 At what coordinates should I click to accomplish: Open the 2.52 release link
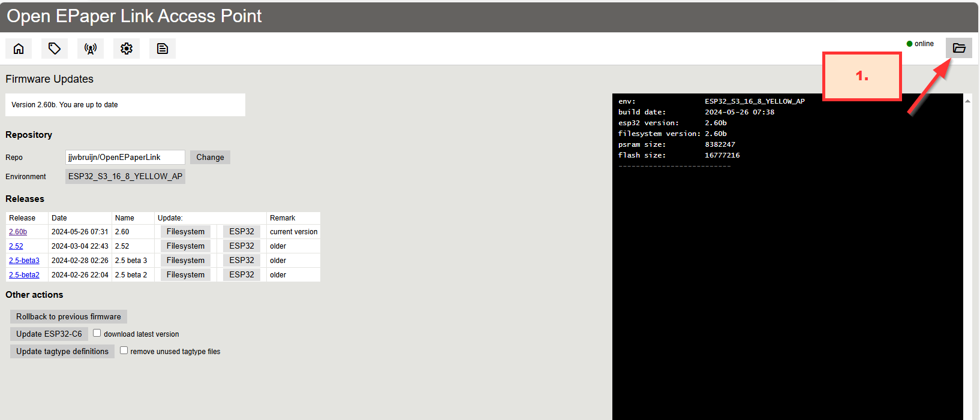16,246
